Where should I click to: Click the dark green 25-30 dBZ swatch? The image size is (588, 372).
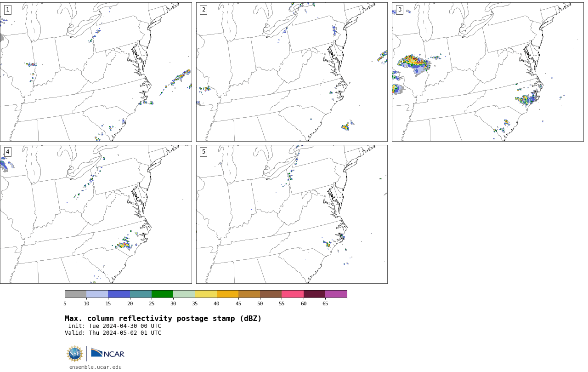162,294
